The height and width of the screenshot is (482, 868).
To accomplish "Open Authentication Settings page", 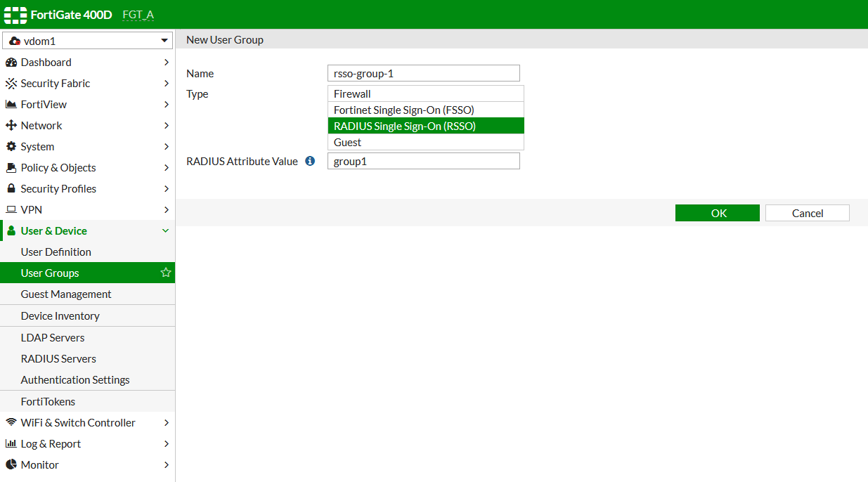I will point(87,379).
